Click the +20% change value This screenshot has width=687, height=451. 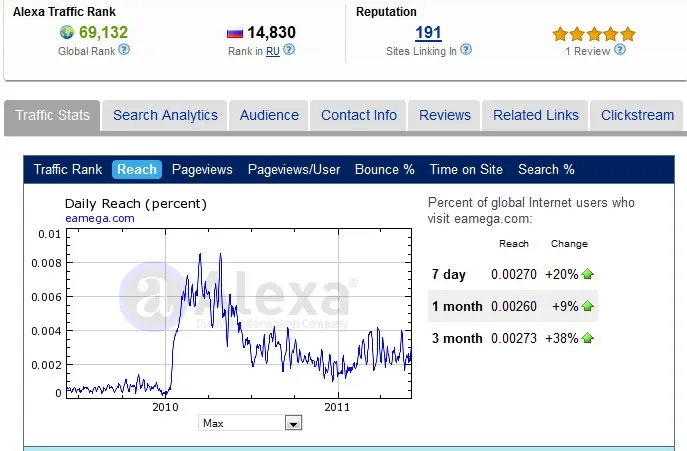pyautogui.click(x=562, y=274)
